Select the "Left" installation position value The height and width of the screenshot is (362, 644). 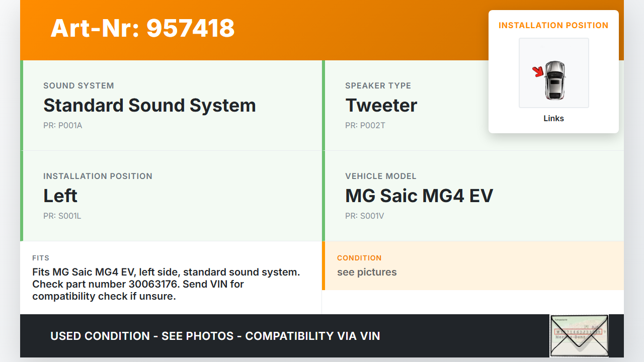click(60, 196)
